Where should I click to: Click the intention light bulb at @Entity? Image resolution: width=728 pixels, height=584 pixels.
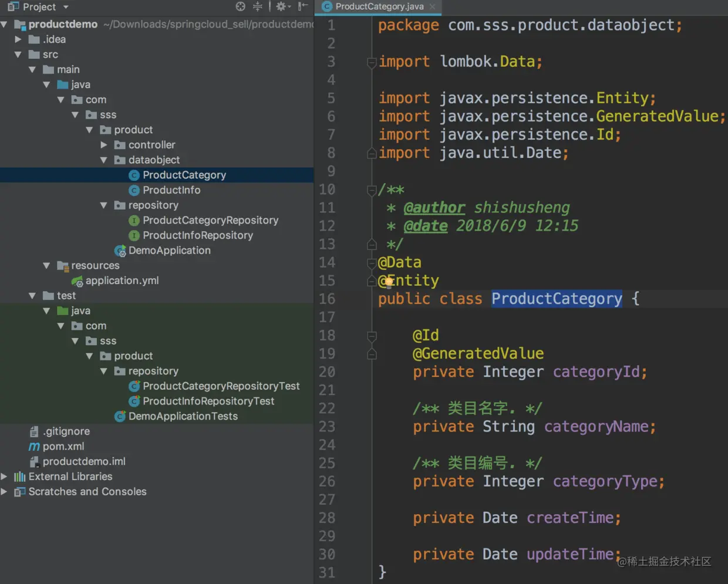pyautogui.click(x=388, y=282)
